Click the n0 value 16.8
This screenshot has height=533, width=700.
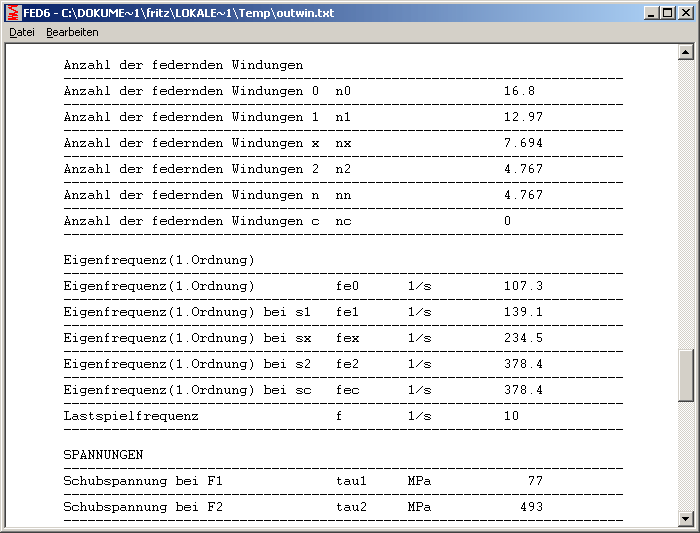(x=519, y=91)
